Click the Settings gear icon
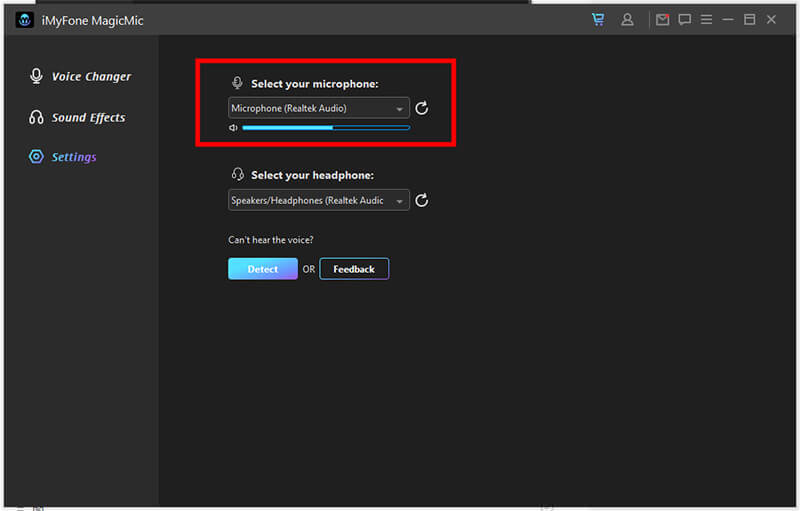The height and width of the screenshot is (511, 800). tap(36, 157)
